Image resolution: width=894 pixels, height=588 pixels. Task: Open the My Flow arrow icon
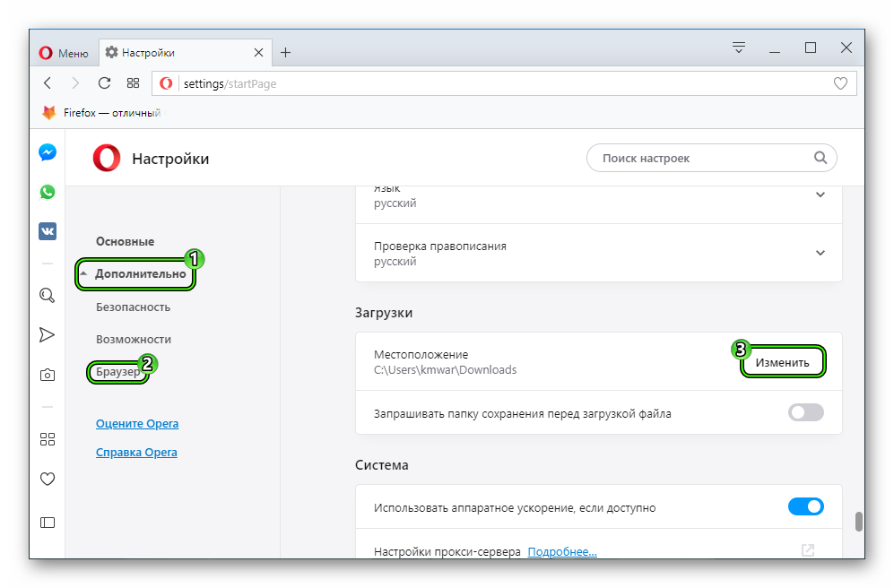click(x=47, y=335)
